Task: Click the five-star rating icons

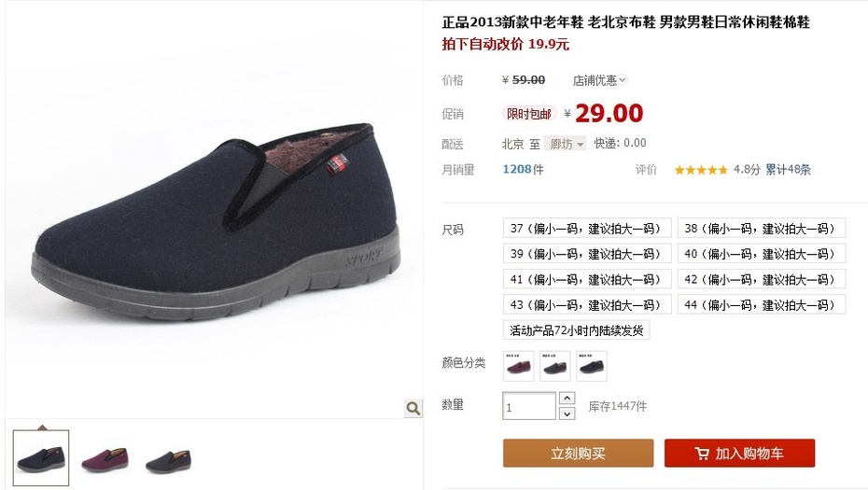Action: coord(701,170)
